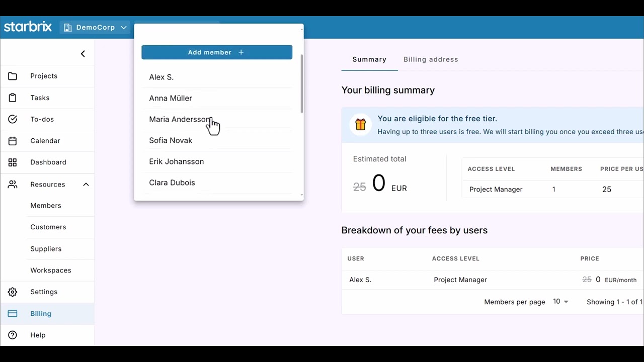Click the Project Manager access level row
Image resolution: width=644 pixels, height=362 pixels.
[x=552, y=190]
